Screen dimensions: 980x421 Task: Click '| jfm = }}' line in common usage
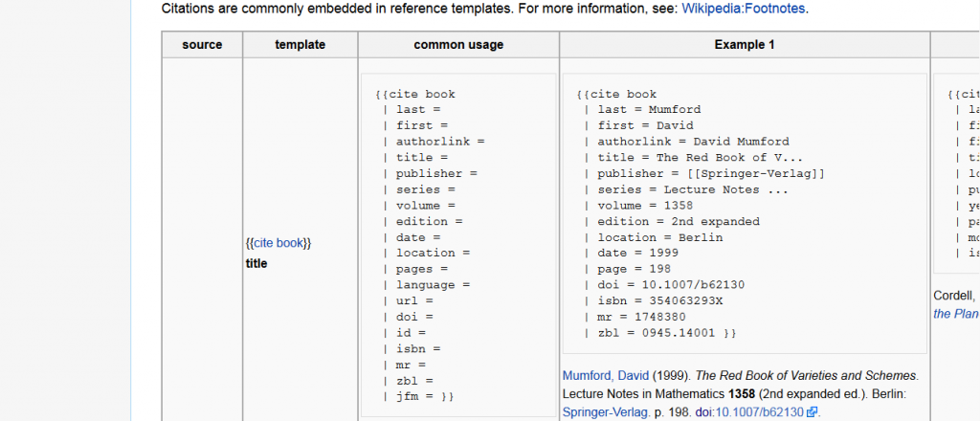pyautogui.click(x=418, y=397)
